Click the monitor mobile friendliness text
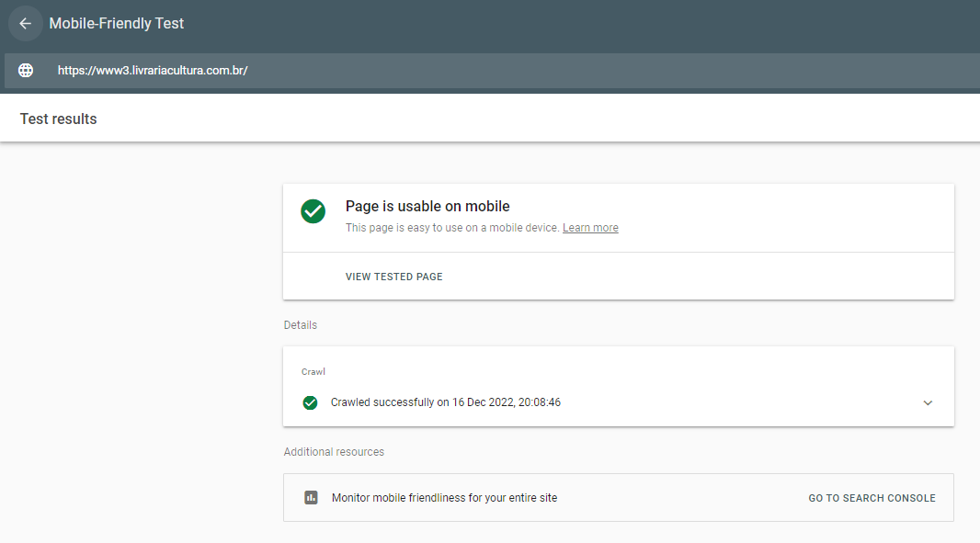 [x=443, y=497]
